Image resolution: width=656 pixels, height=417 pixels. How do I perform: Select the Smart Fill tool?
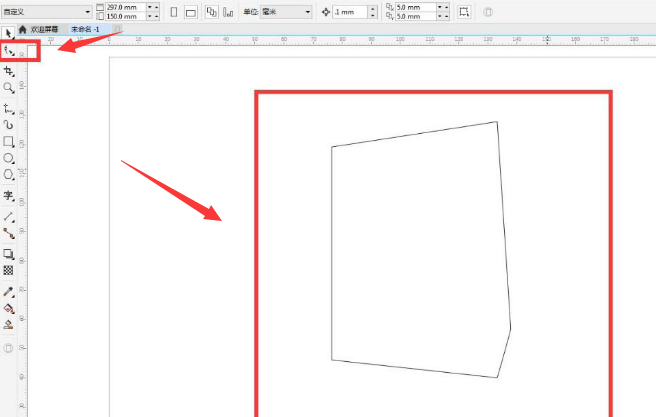click(x=8, y=325)
